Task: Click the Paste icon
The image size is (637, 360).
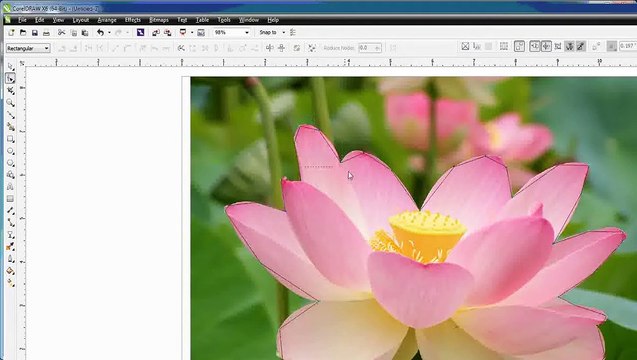Action: tap(85, 33)
